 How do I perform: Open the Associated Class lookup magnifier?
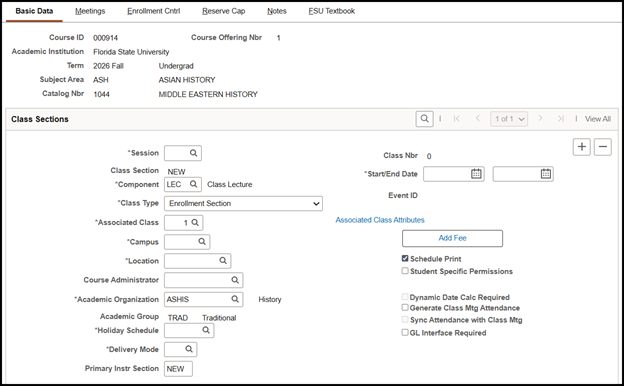195,222
